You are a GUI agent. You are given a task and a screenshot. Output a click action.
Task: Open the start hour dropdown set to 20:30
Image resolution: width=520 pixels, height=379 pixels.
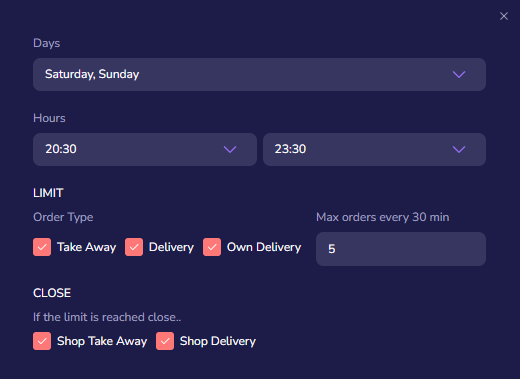(145, 149)
